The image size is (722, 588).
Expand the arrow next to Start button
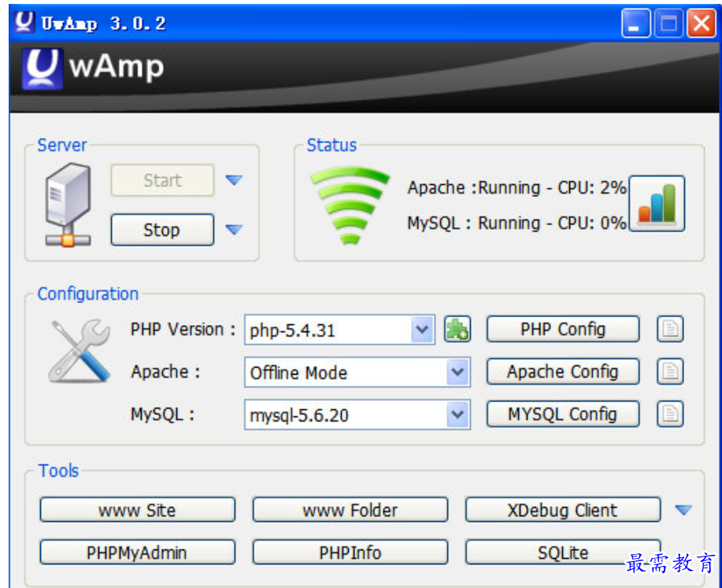[x=234, y=180]
